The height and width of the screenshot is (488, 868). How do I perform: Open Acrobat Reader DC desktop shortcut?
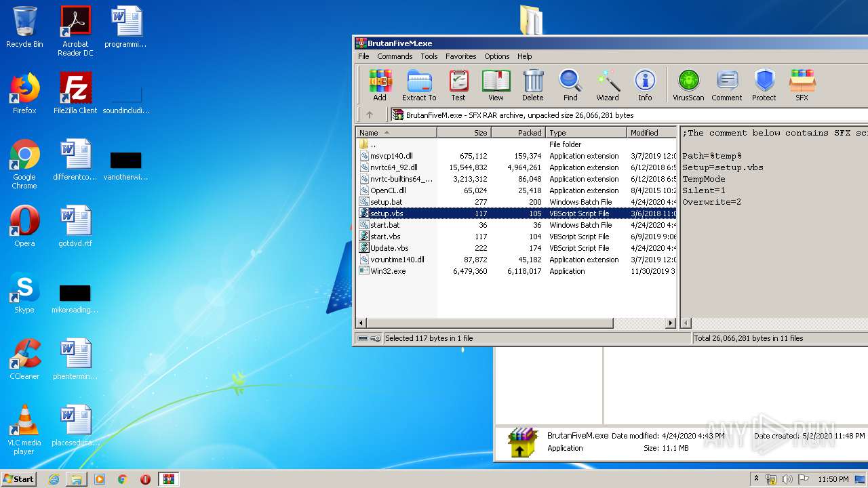pos(75,31)
